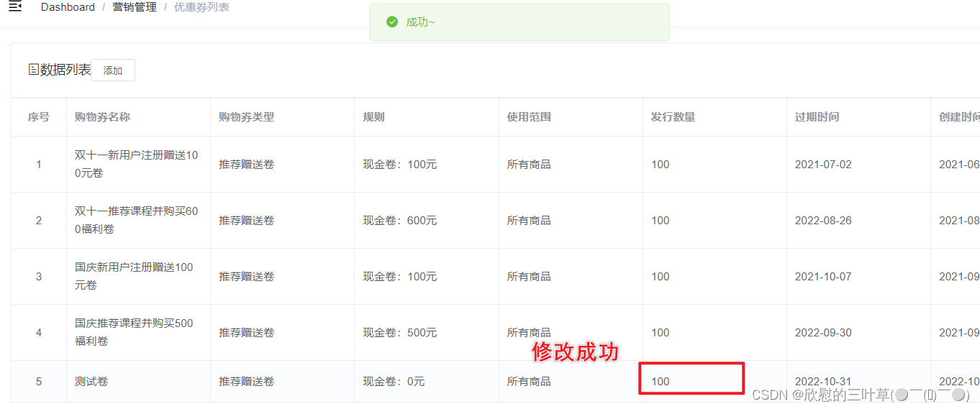Click expiry date 2022-08-26
The height and width of the screenshot is (409, 980).
click(823, 221)
